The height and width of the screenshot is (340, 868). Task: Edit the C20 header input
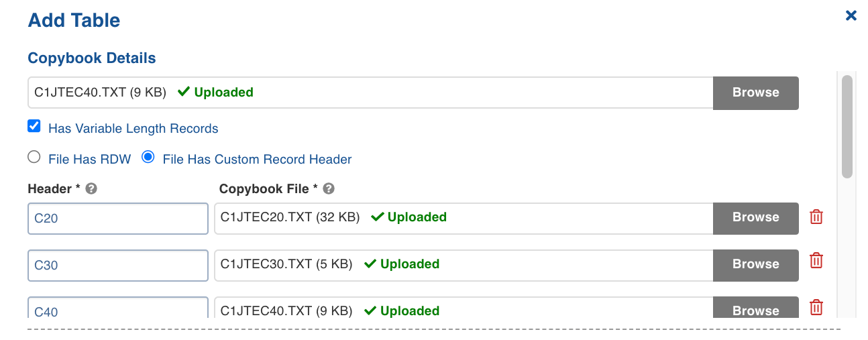tap(117, 219)
